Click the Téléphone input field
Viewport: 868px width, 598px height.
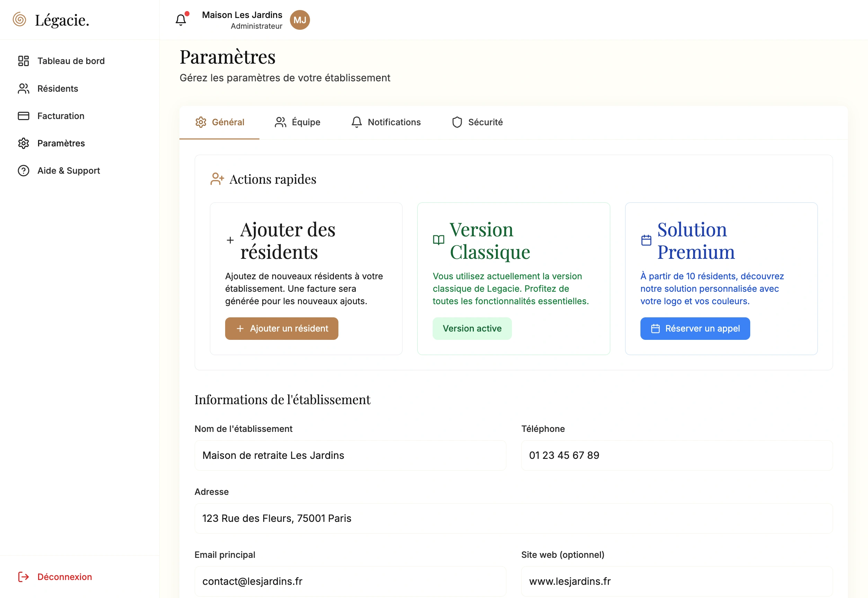676,455
